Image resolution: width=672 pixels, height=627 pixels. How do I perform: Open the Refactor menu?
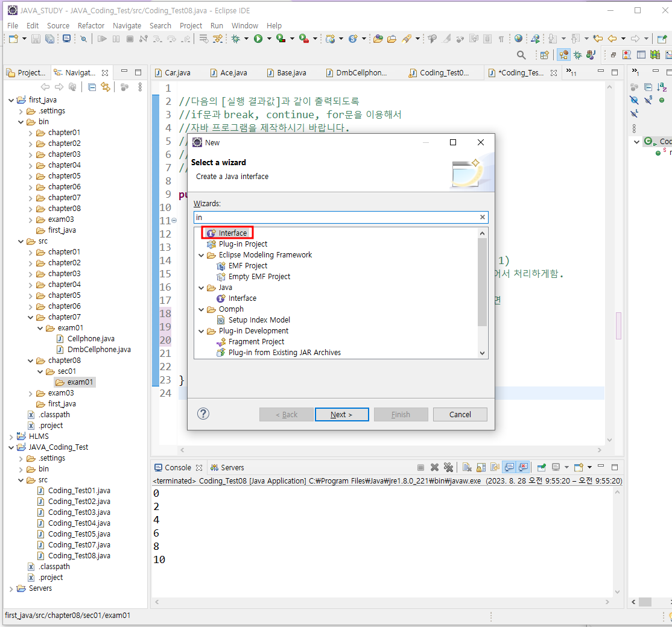tap(91, 26)
